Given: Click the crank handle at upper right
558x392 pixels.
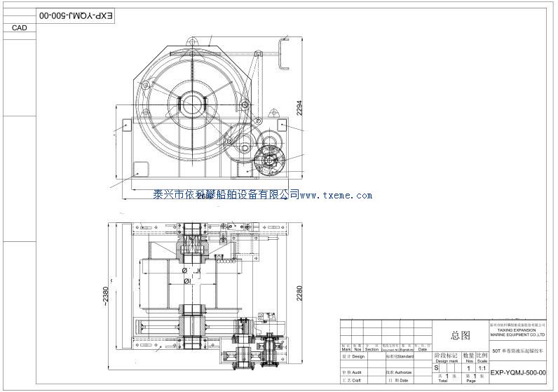Looking at the screenshot, I should click(x=283, y=53).
